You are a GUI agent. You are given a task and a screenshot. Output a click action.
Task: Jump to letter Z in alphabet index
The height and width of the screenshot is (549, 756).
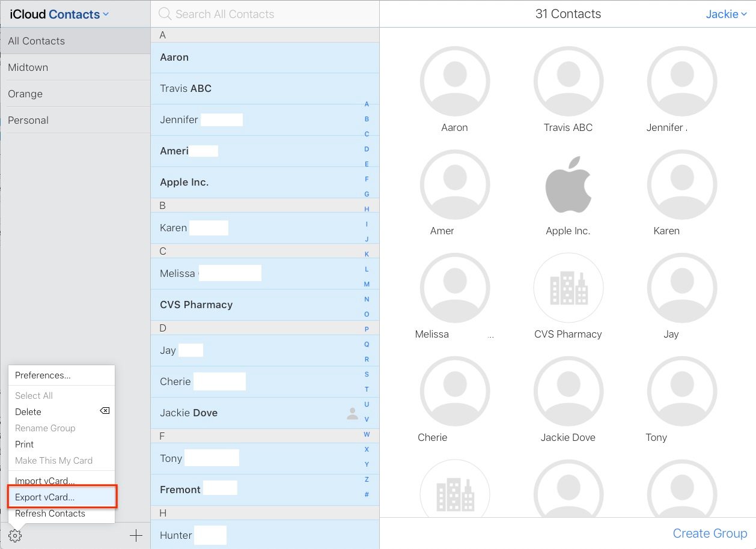click(367, 479)
